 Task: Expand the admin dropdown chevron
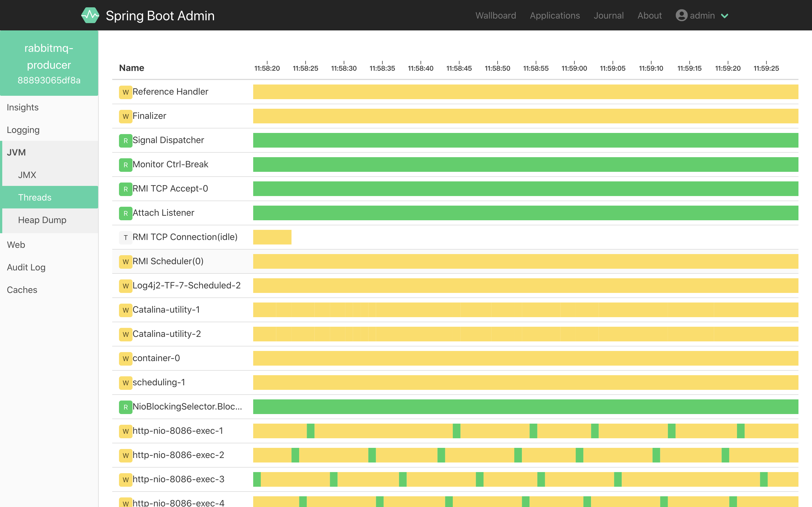[725, 16]
